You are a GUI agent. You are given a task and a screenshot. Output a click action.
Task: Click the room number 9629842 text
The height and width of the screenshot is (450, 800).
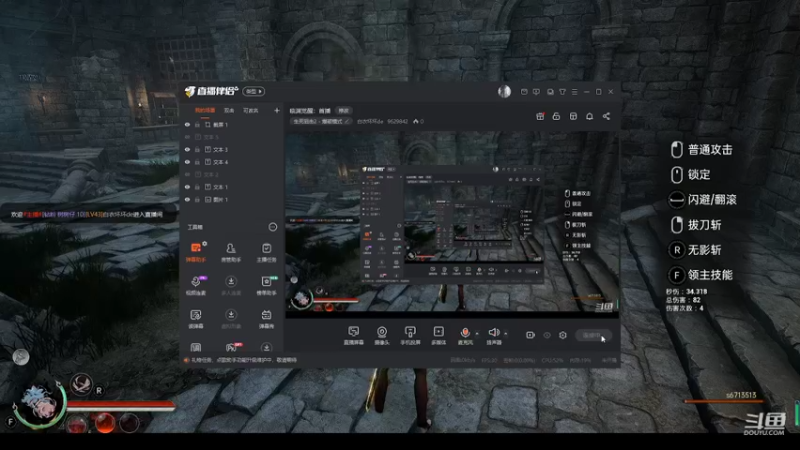397,121
